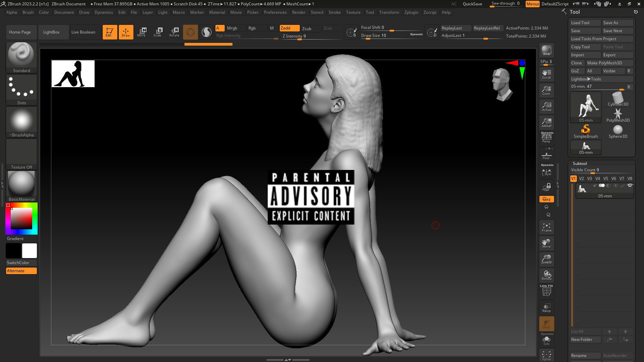Expand the Subtool section
This screenshot has width=644, height=362.
(x=580, y=163)
